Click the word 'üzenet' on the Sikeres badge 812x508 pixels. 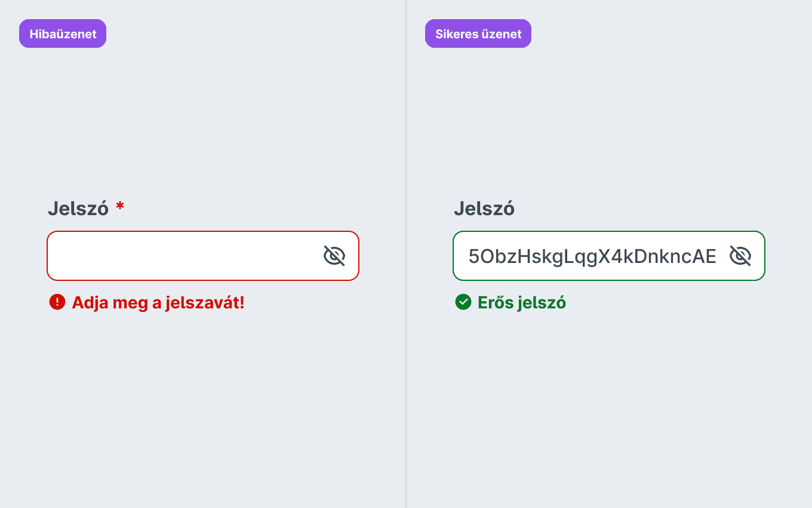502,34
